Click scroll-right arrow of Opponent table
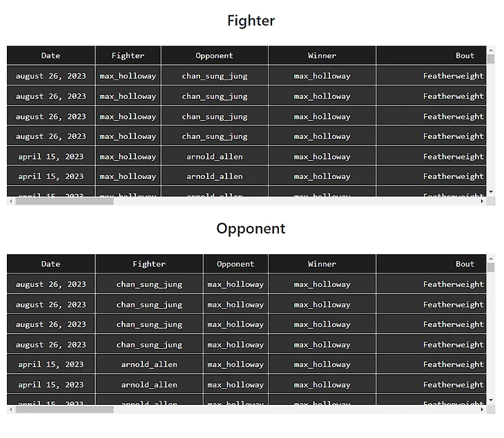 [482, 410]
